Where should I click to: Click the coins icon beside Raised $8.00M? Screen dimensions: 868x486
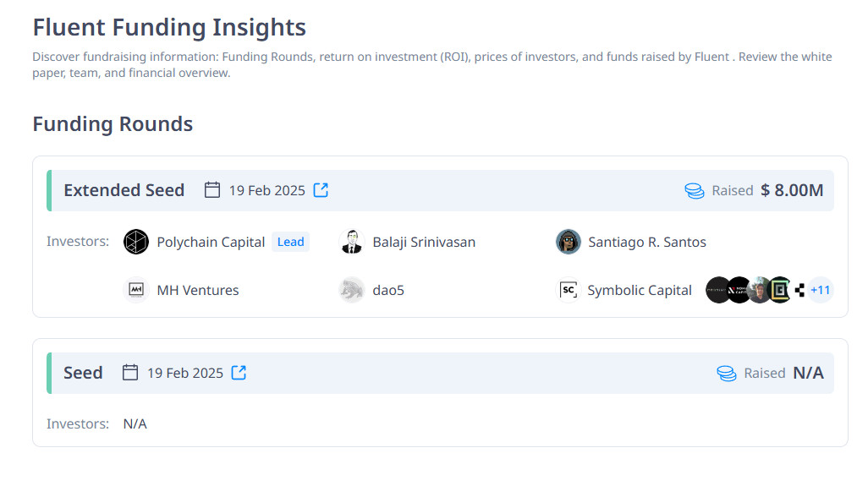[x=695, y=191]
